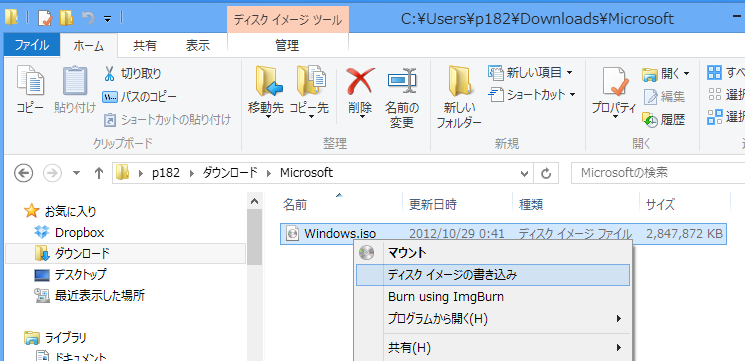Select Libraries (ライブラリ) in navigation pane
Screen dimensions: 745x361
56,338
